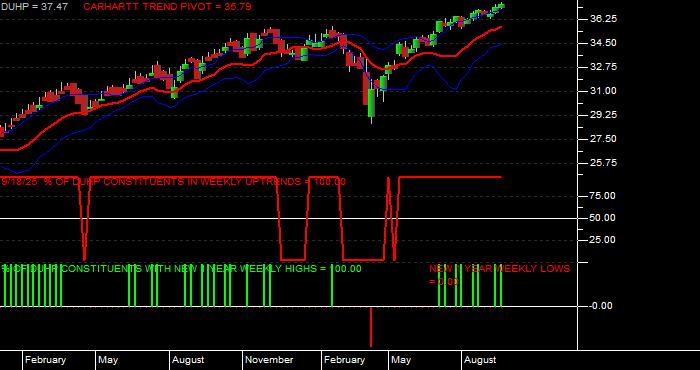Click the second August date label
This screenshot has height=370, width=700.
click(x=480, y=360)
